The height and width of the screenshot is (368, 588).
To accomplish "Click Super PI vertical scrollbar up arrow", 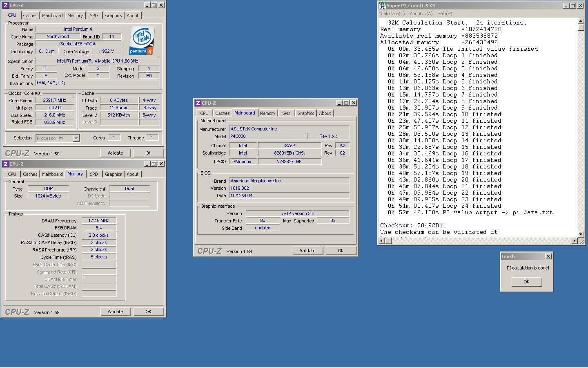I will point(581,21).
